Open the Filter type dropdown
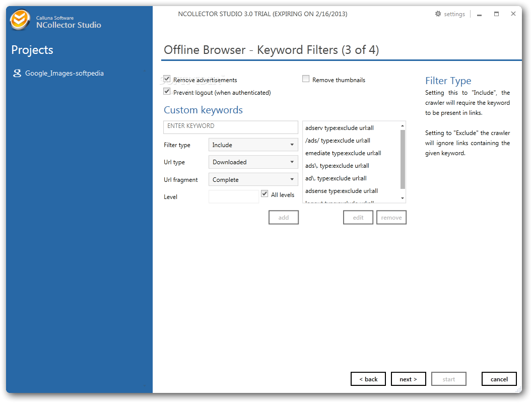The image size is (532, 403). pos(253,145)
